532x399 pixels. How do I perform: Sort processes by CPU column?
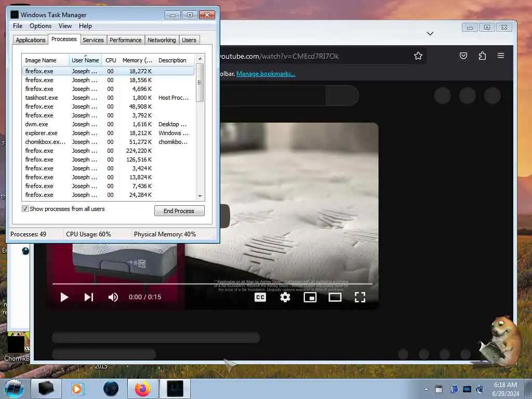tap(111, 60)
